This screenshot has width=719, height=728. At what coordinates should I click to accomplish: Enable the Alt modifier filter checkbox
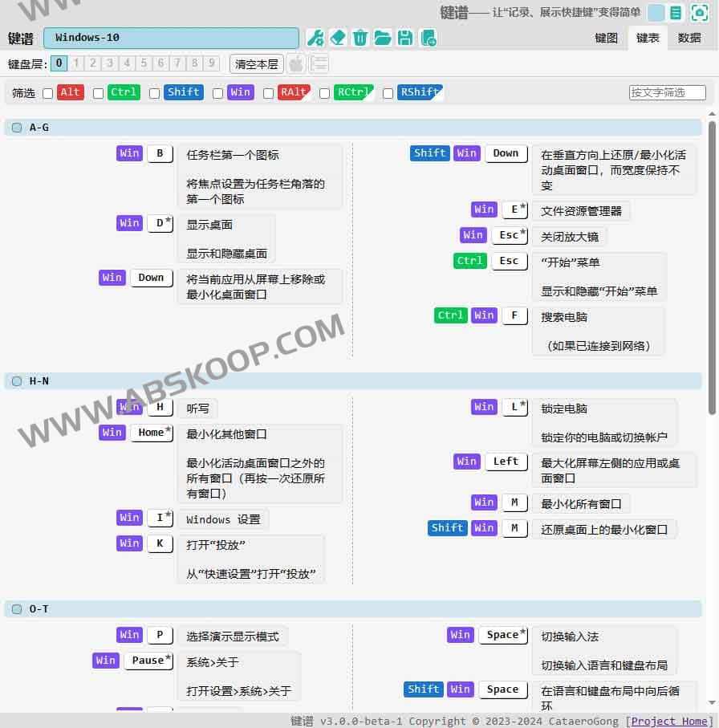(x=48, y=92)
